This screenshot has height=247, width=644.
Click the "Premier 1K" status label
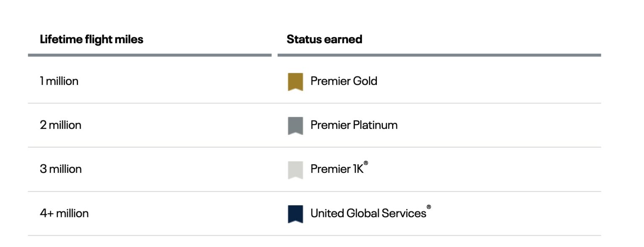point(337,169)
